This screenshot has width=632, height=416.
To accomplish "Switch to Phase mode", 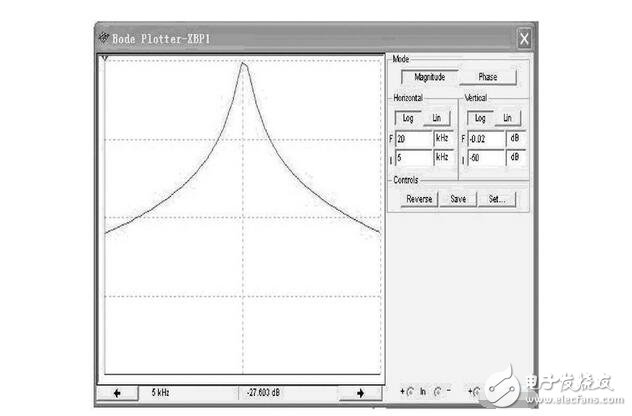I will [489, 77].
